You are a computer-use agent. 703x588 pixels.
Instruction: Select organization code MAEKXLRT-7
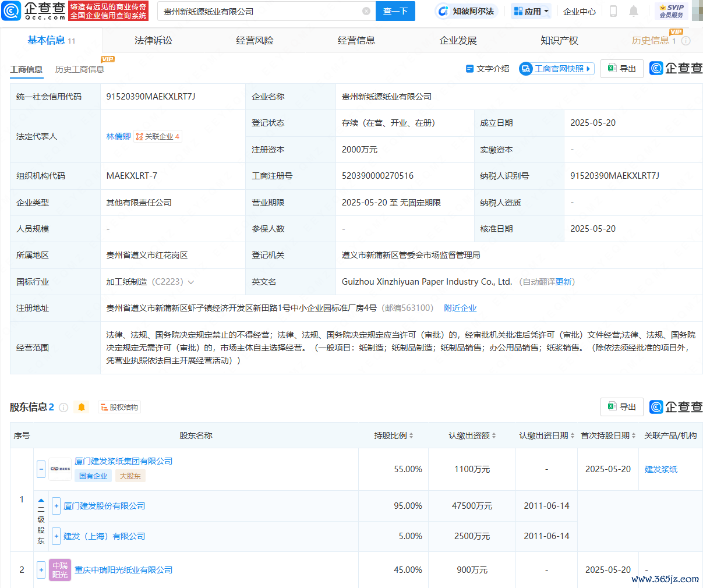[x=132, y=176]
